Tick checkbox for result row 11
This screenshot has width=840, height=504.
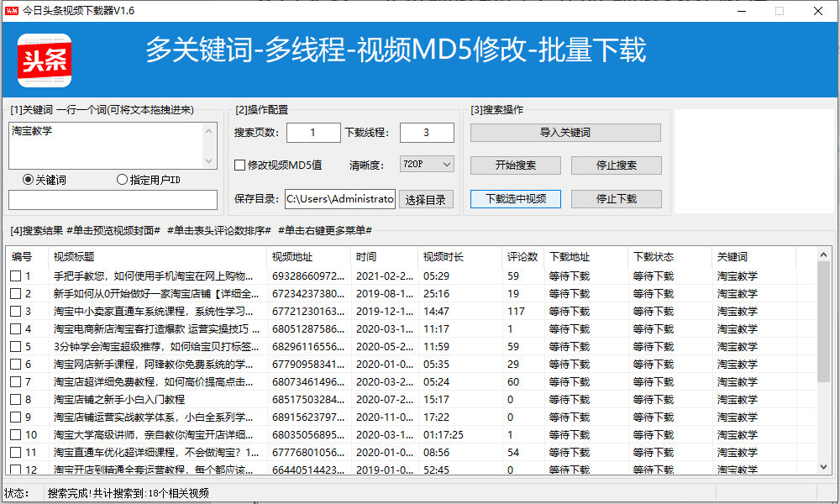pyautogui.click(x=15, y=453)
